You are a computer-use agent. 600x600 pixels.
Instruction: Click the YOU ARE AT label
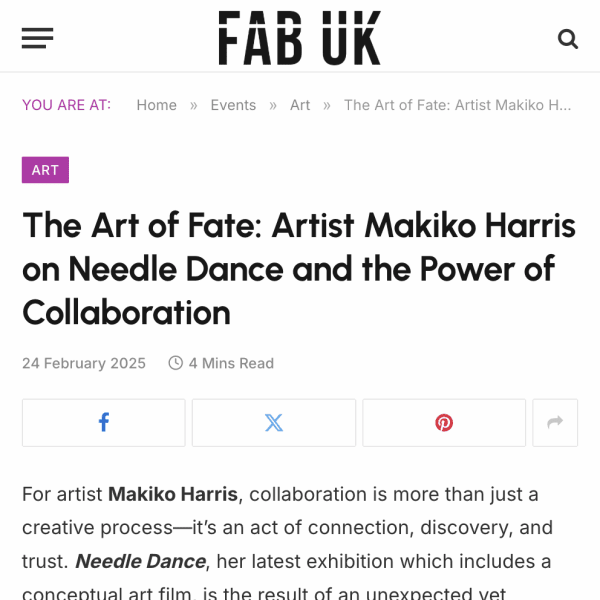(x=67, y=105)
